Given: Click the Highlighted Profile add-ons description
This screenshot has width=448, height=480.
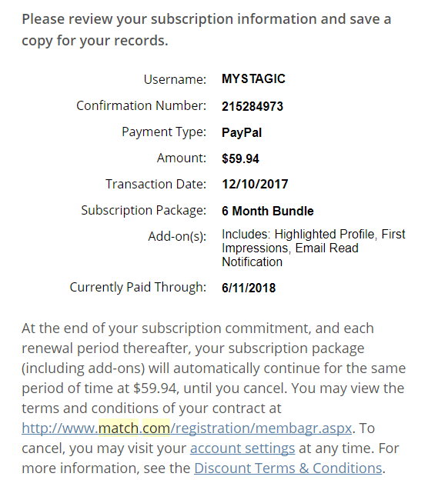Looking at the screenshot, I should click(x=313, y=248).
